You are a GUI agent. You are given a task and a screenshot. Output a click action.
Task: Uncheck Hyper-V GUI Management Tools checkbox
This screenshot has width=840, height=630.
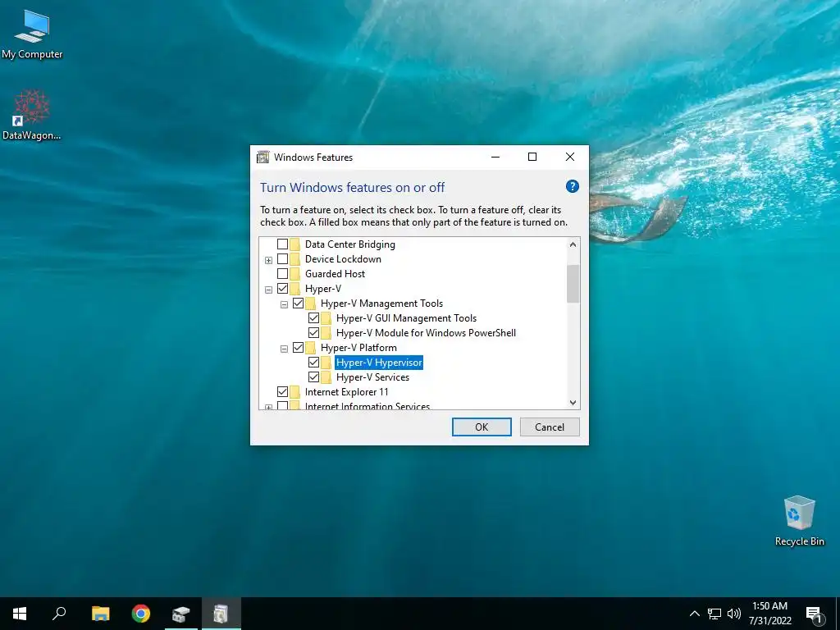(313, 318)
